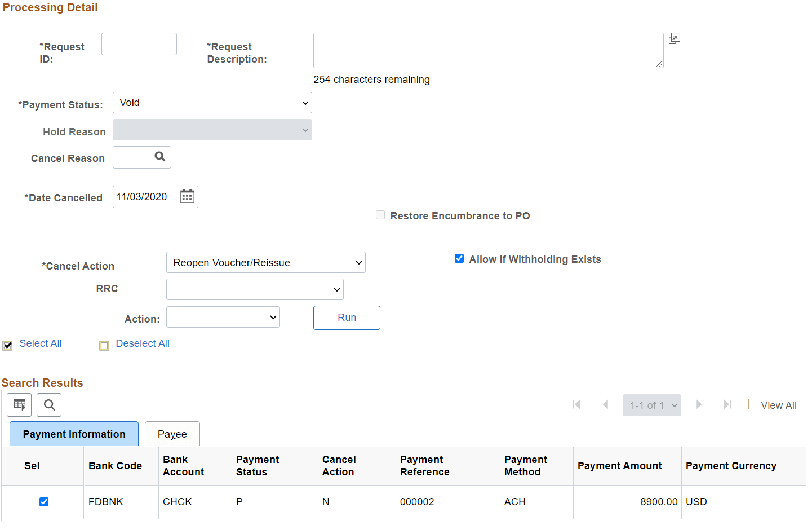Switch to the Payee tab
Image resolution: width=812 pixels, height=529 pixels.
coord(172,434)
